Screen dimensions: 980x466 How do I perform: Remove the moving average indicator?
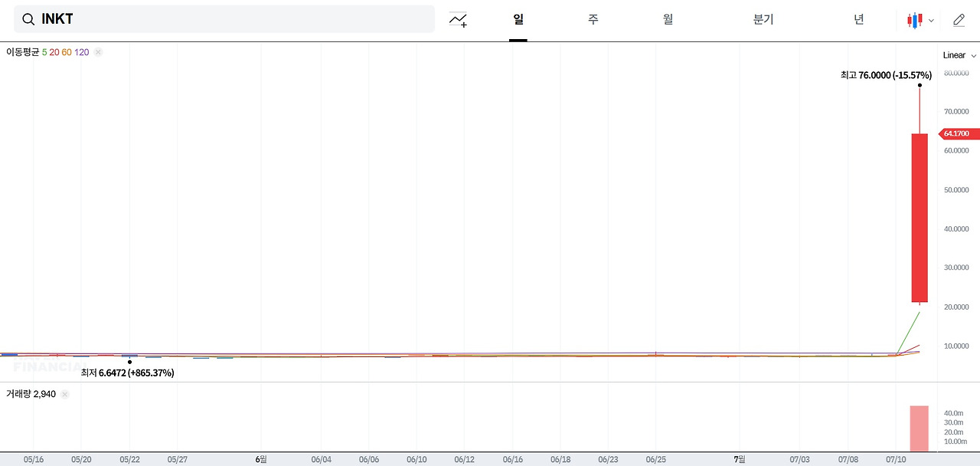[98, 52]
